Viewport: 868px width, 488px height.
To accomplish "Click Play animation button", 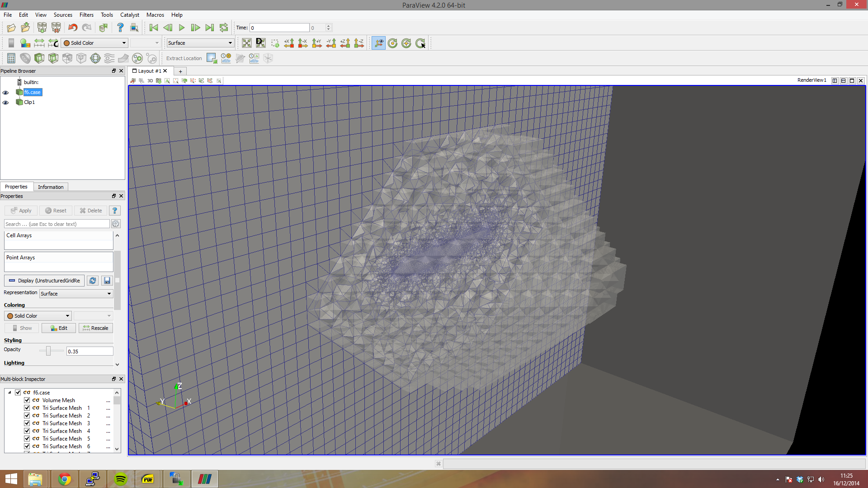I will 182,28.
